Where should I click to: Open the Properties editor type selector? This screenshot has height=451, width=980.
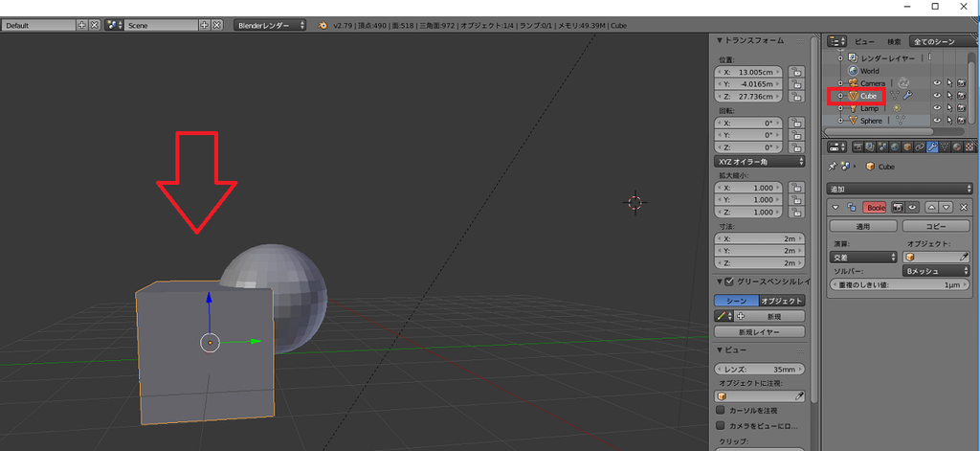[x=836, y=147]
